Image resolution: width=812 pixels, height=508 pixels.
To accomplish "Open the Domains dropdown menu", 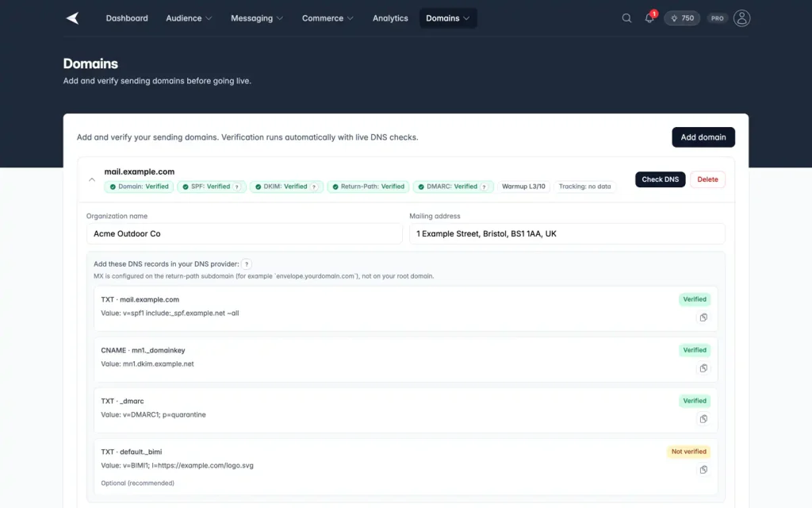I will (x=448, y=18).
